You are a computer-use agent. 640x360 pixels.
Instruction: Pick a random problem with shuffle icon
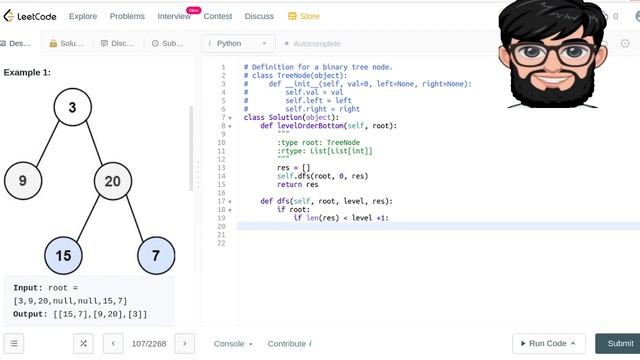pyautogui.click(x=83, y=344)
